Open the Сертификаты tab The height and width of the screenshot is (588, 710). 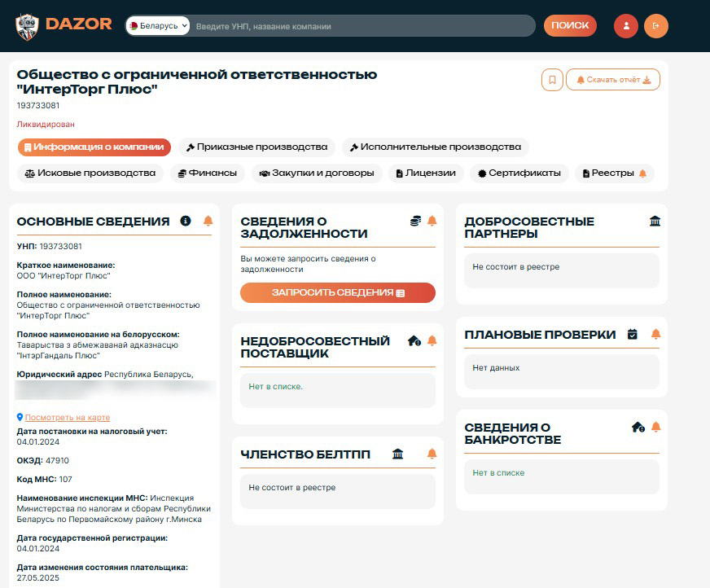tap(519, 173)
